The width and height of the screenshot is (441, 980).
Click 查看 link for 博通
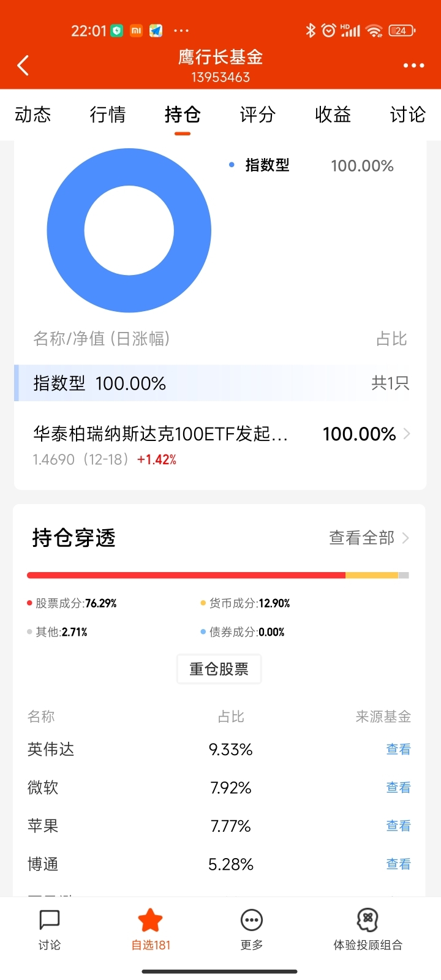(x=398, y=864)
